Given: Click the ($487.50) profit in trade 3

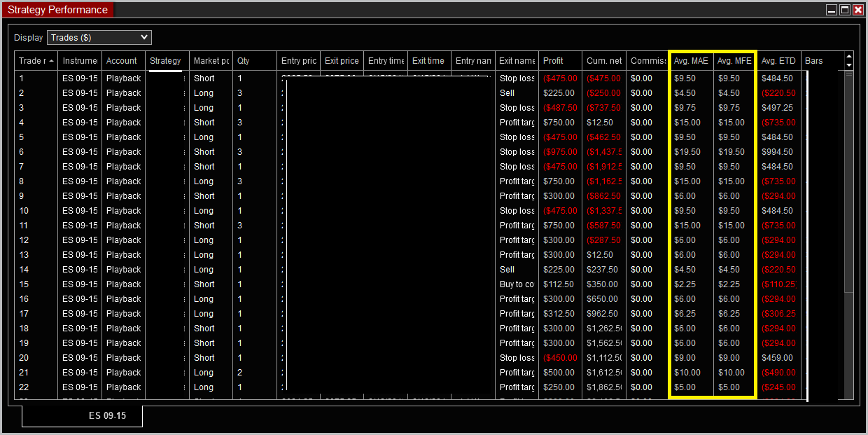Looking at the screenshot, I should [560, 108].
